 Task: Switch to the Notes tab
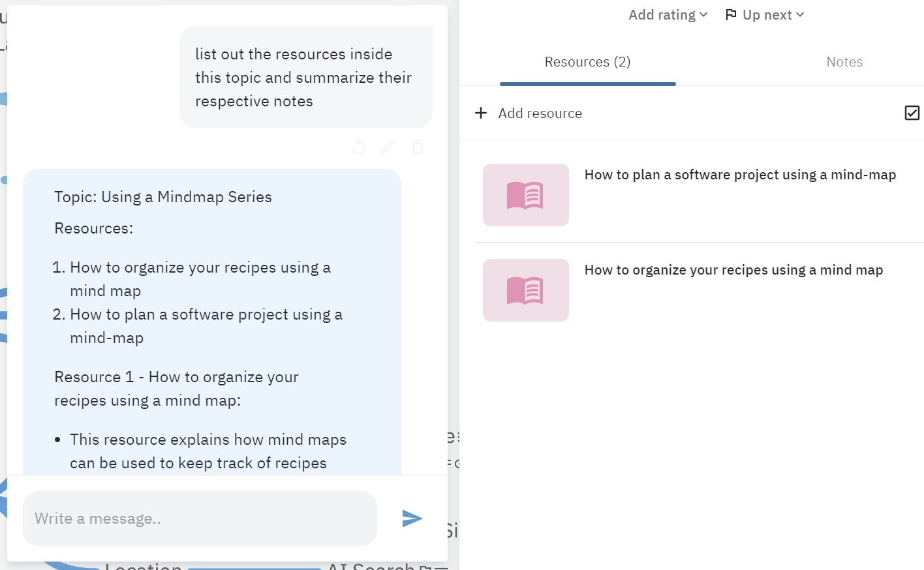(x=844, y=62)
